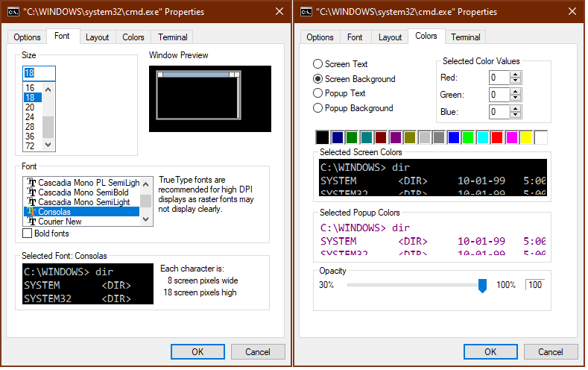This screenshot has height=370, width=588.
Task: Click TrueType icon beside Consolas
Action: (31, 212)
